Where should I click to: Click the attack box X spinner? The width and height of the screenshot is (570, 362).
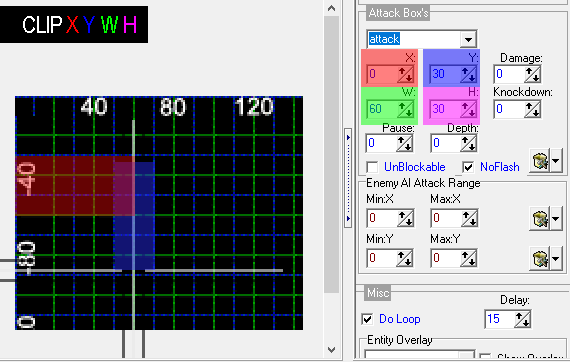pos(405,74)
